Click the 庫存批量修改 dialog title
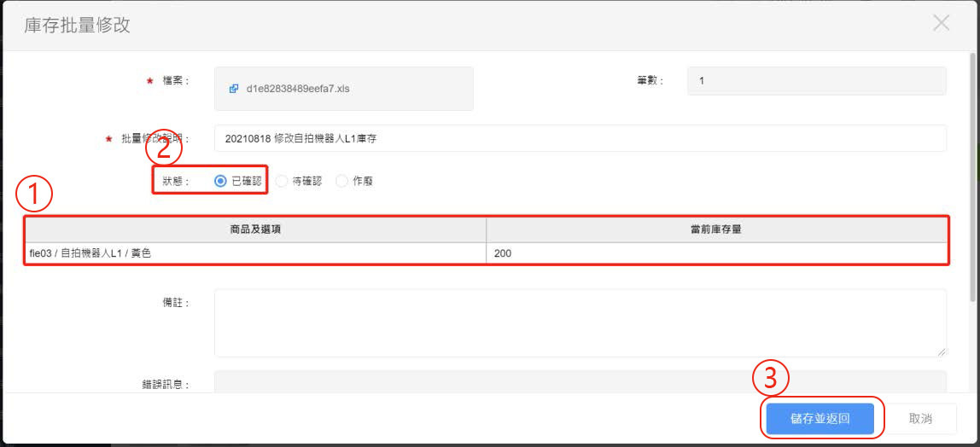The height and width of the screenshot is (447, 980). tap(78, 25)
